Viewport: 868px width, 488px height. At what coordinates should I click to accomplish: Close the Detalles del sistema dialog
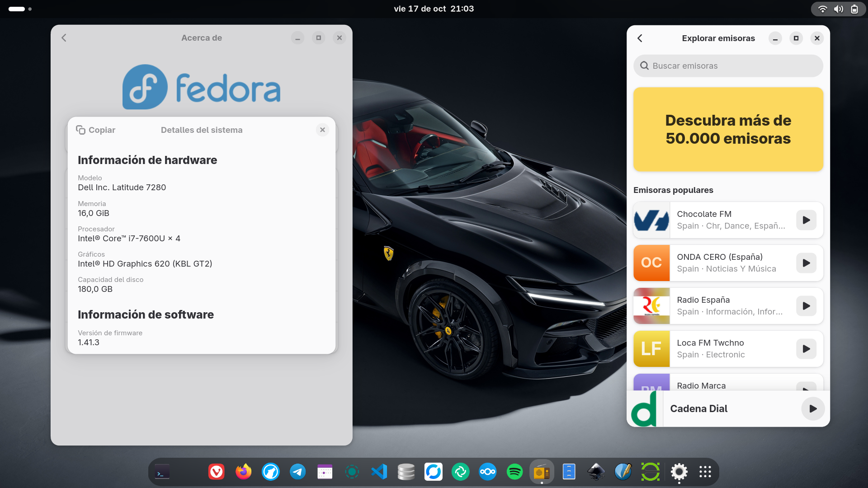point(322,130)
